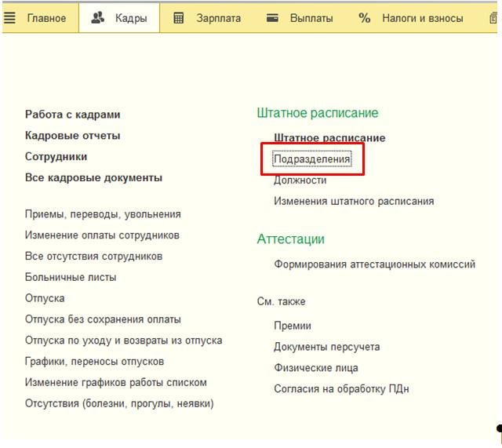Viewport: 502px width, 448px height.
Task: Open the Сотрудники list
Action: (56, 157)
